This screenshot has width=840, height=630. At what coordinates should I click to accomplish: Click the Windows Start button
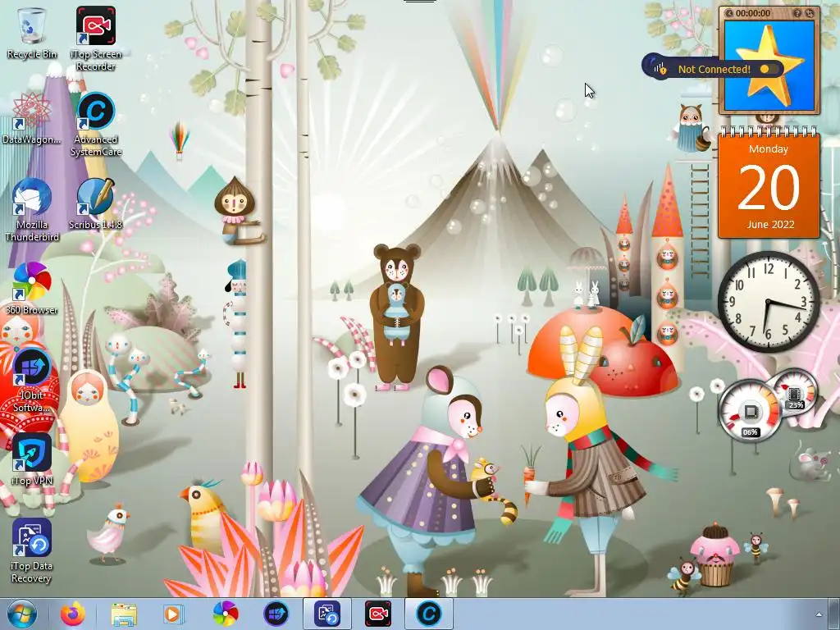click(22, 614)
